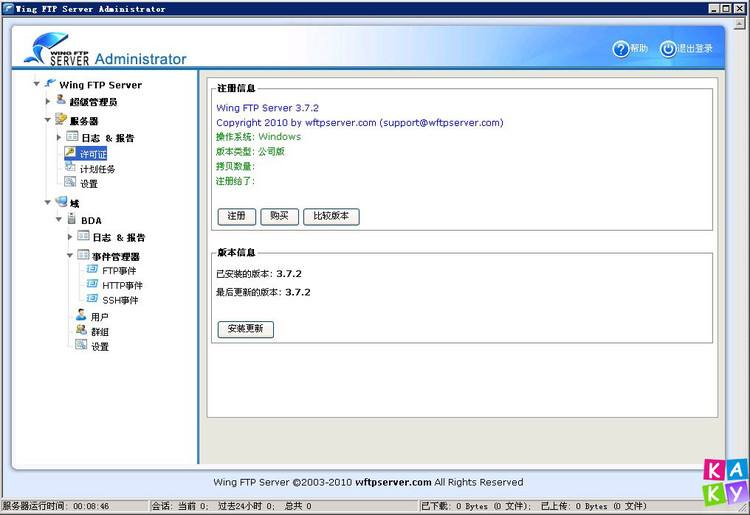This screenshot has width=750, height=515.
Task: Click the 已安装的版本: 3.7.2 text
Action: pyautogui.click(x=259, y=274)
